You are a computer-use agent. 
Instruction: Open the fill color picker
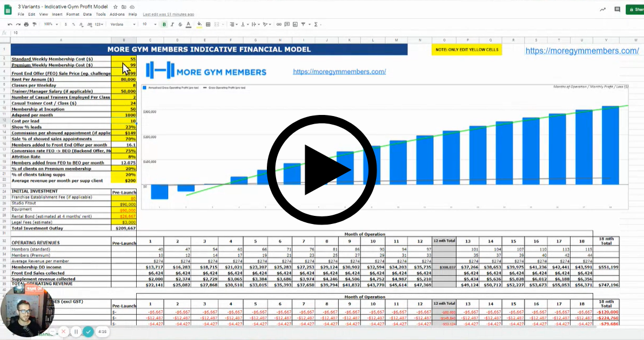click(x=199, y=25)
